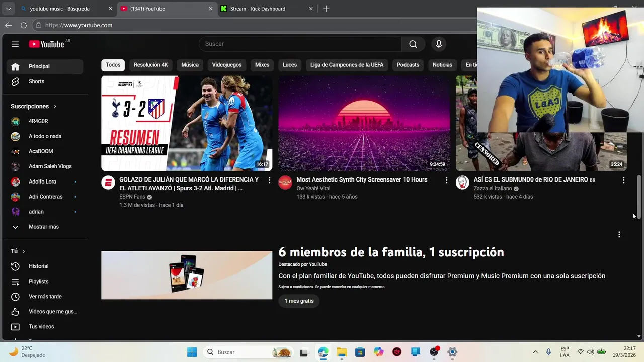Viewport: 644px width, 362px height.
Task: Select the Resolución 4K filter chip
Action: 151,65
